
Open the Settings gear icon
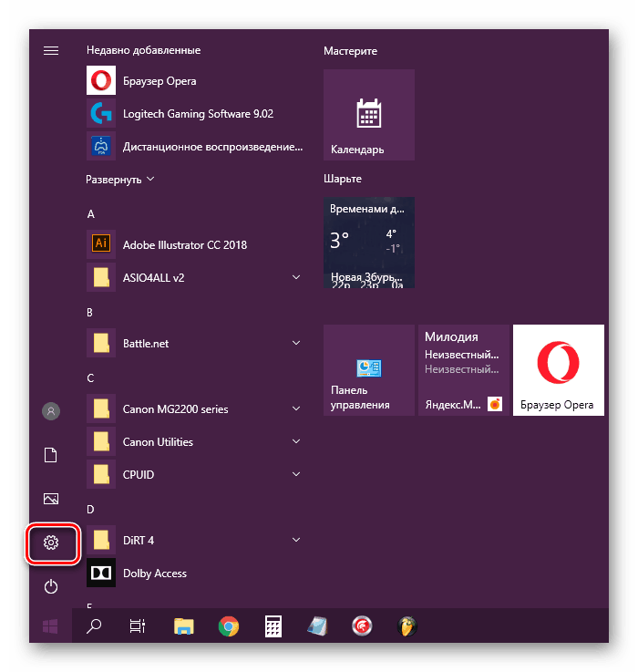[51, 543]
